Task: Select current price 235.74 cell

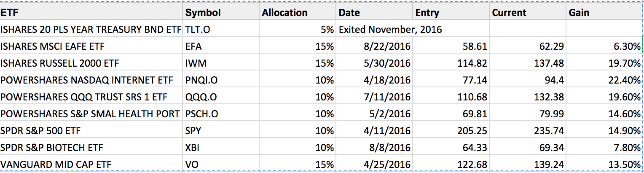Action: [x=528, y=130]
